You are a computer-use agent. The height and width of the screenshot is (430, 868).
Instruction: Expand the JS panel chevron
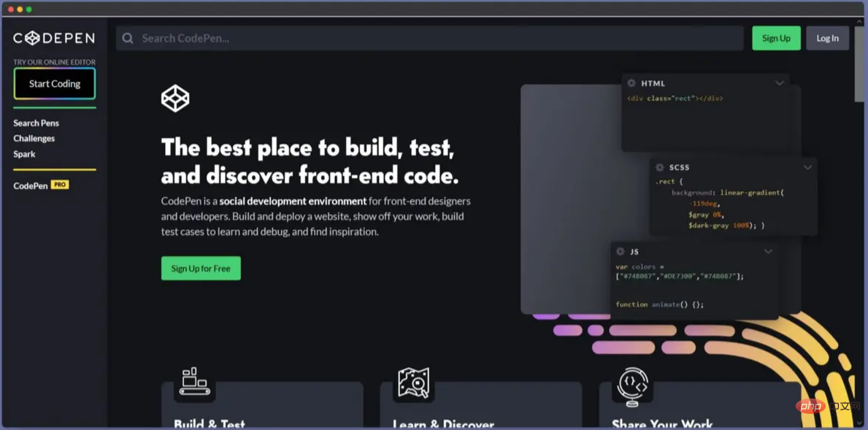tap(769, 251)
